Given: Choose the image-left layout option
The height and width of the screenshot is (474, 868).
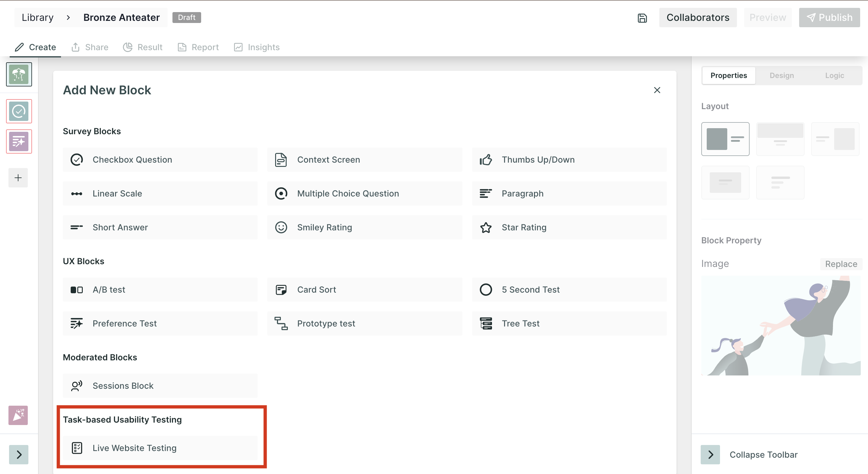Looking at the screenshot, I should (x=725, y=139).
